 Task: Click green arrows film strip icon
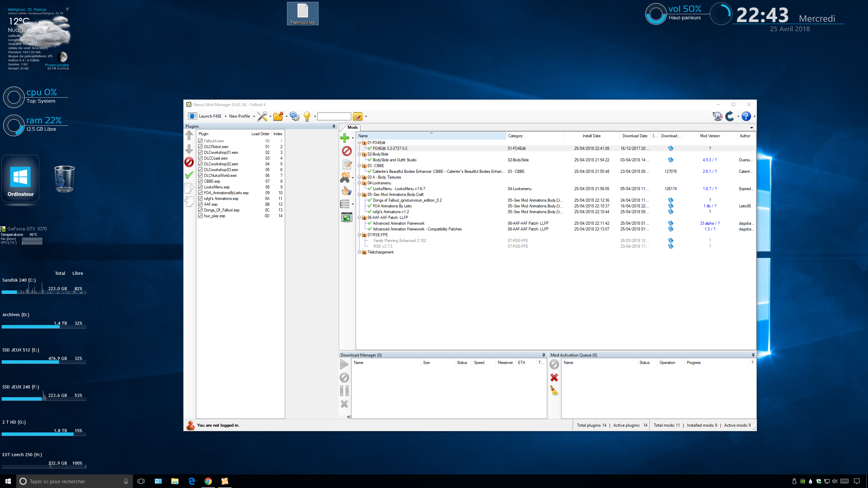(x=347, y=217)
